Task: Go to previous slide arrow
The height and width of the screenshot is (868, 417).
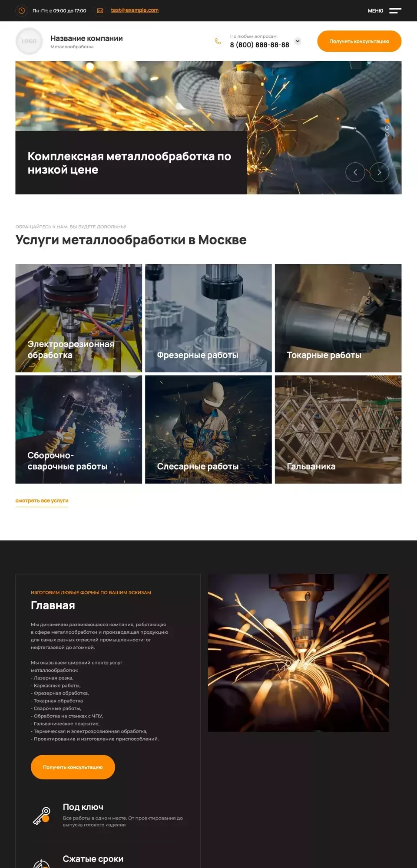Action: click(355, 172)
